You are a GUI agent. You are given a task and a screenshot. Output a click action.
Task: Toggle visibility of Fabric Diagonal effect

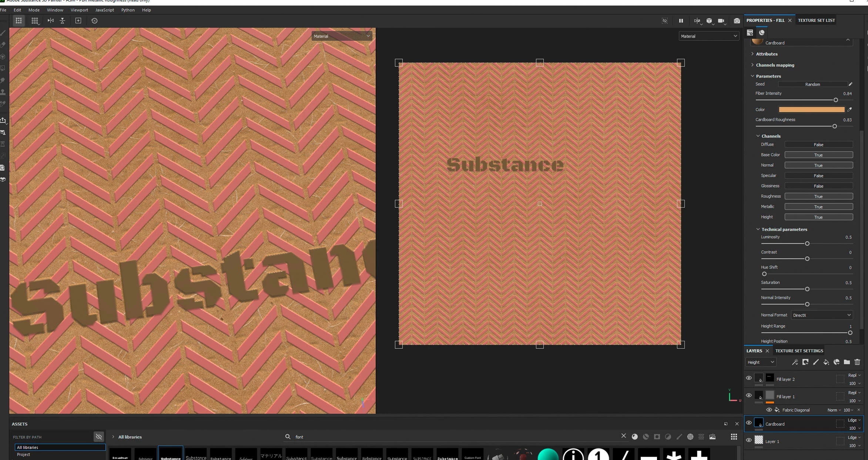point(769,410)
